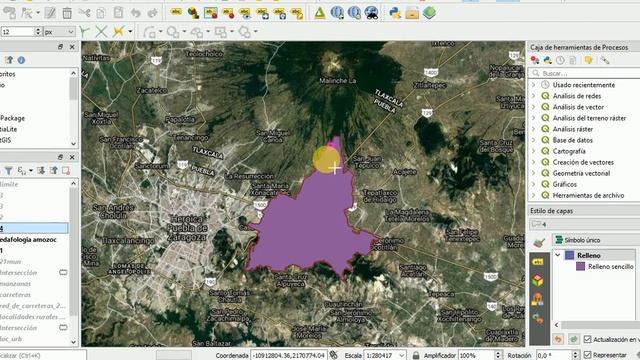Viewport: 640px width, 360px height.
Task: Click the toolbox options wrench icon
Action: coord(605,60)
